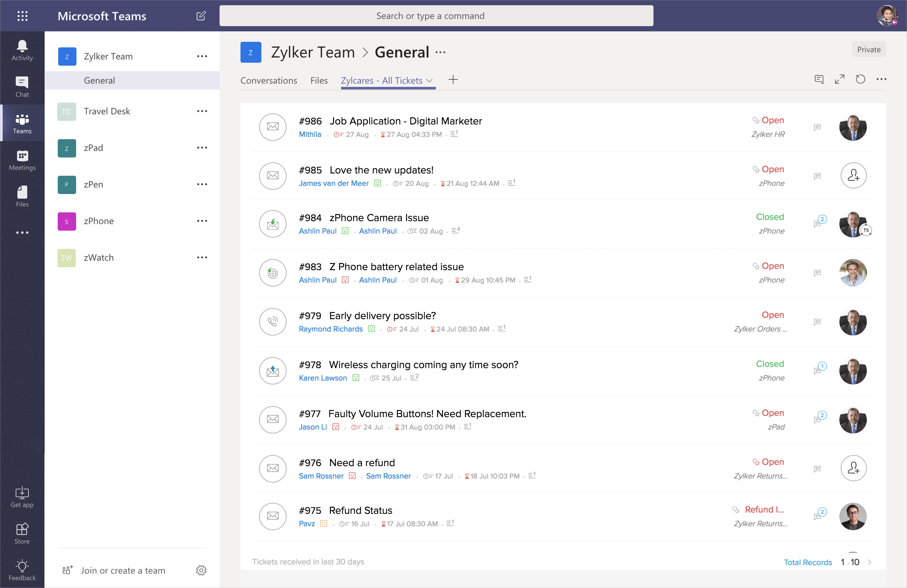The image size is (907, 588).
Task: Expand the Zylcares - All Tickets dropdown
Action: pos(430,81)
